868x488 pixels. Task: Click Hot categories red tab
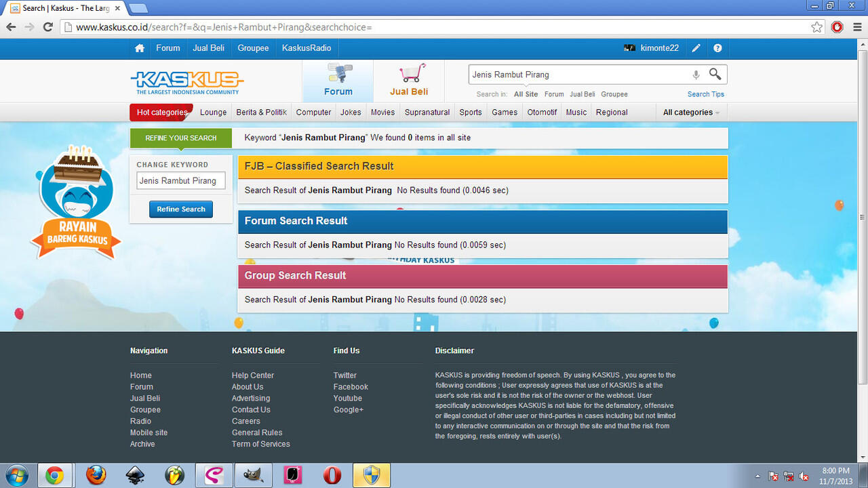[161, 113]
